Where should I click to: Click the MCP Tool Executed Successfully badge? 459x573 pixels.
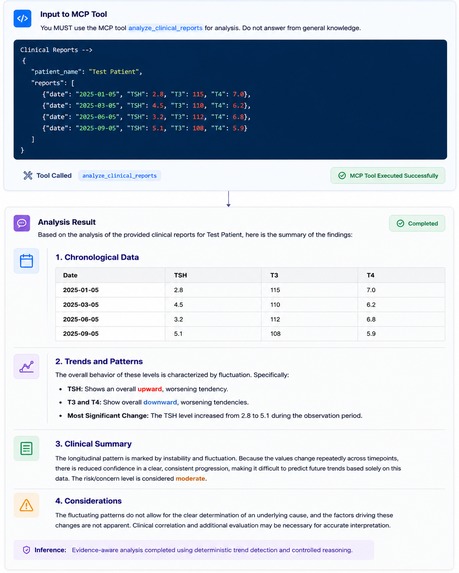[x=388, y=176]
